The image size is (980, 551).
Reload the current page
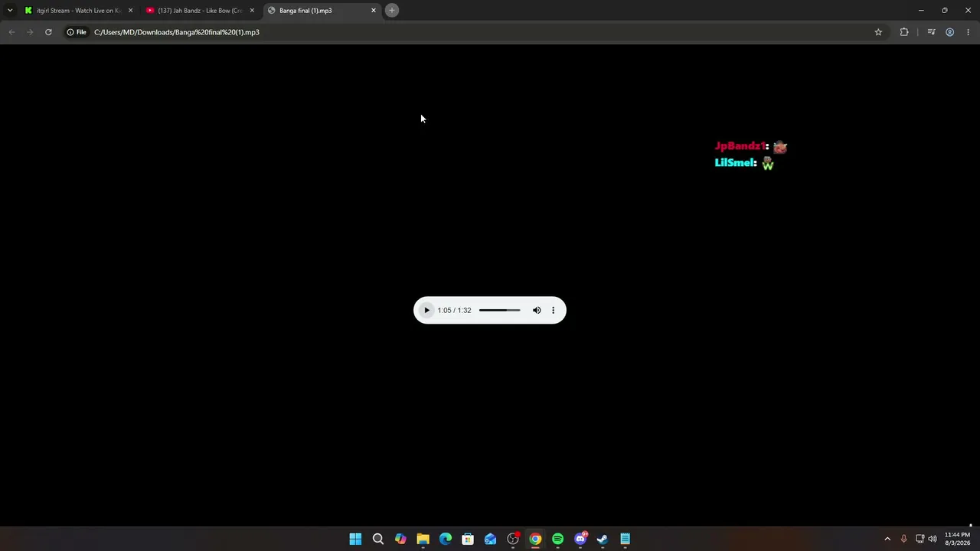pos(48,32)
